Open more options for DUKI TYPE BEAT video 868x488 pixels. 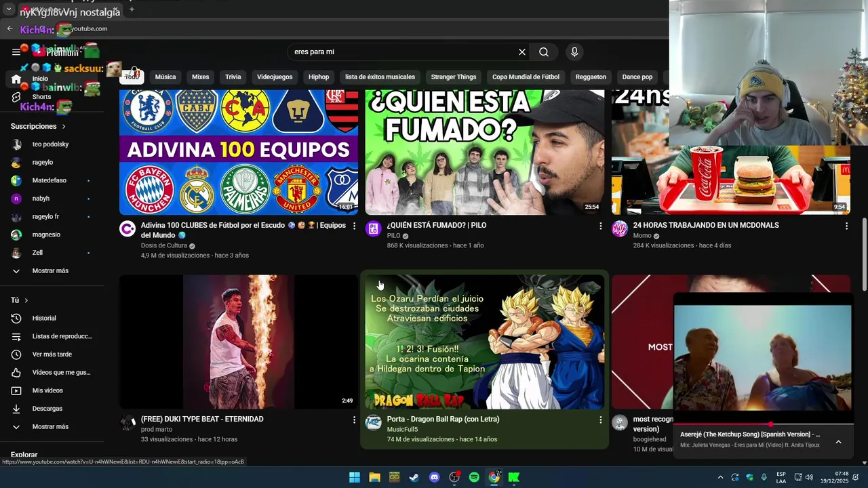coord(354,420)
